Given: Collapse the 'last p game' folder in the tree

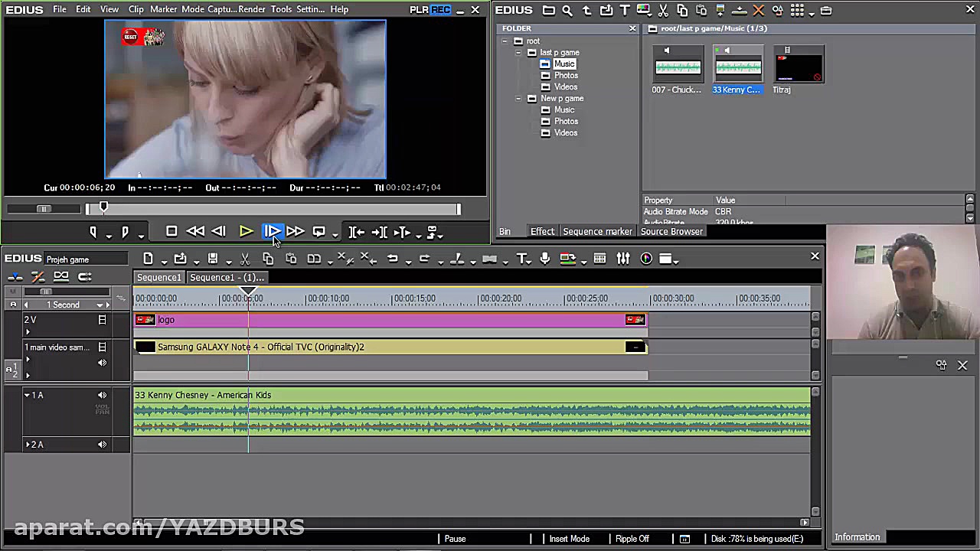Looking at the screenshot, I should 518,53.
